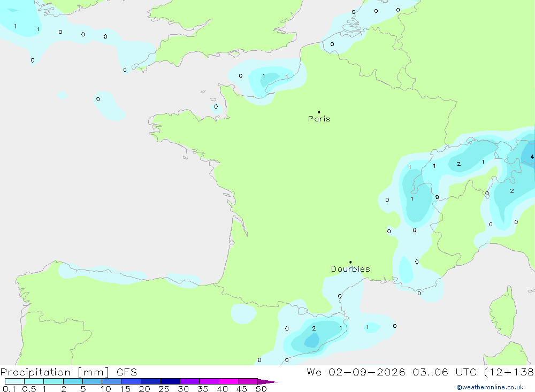This screenshot has height=392, width=535.
Task: Click the '03..06 UTC' time range text
Action: (x=444, y=372)
